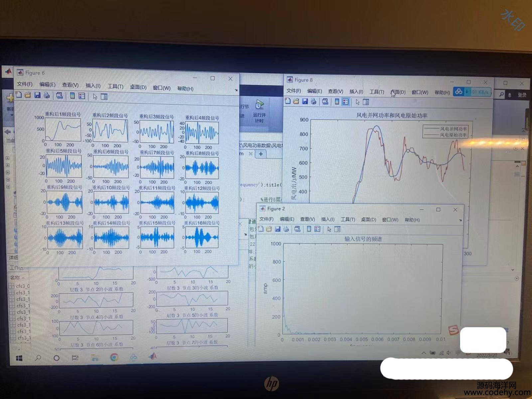Open the Windows Start menu
532x399 pixels.
tap(19, 358)
